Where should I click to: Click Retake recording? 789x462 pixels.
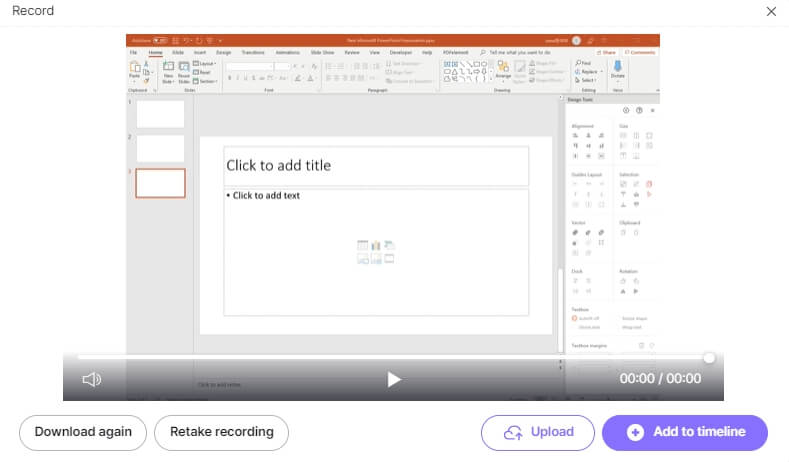coord(221,432)
